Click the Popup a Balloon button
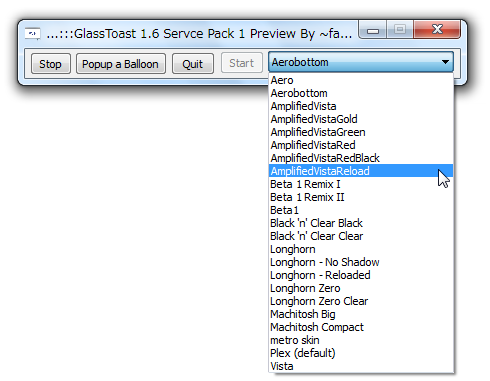The width and height of the screenshot is (490, 381). pos(121,64)
